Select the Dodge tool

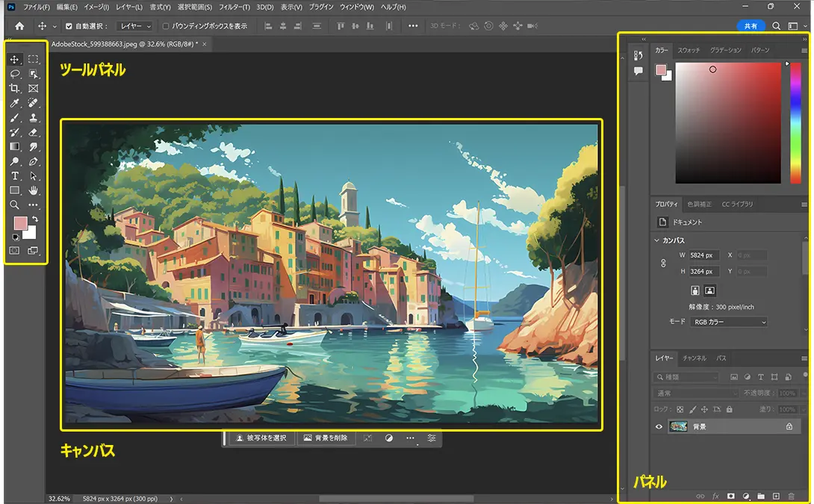14,161
